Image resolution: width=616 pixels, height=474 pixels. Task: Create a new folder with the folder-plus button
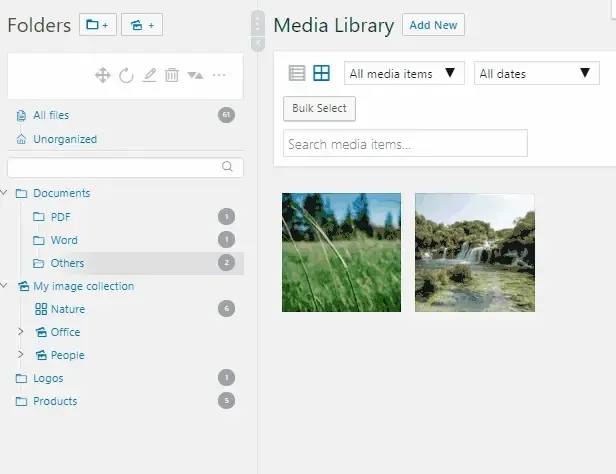pyautogui.click(x=97, y=25)
